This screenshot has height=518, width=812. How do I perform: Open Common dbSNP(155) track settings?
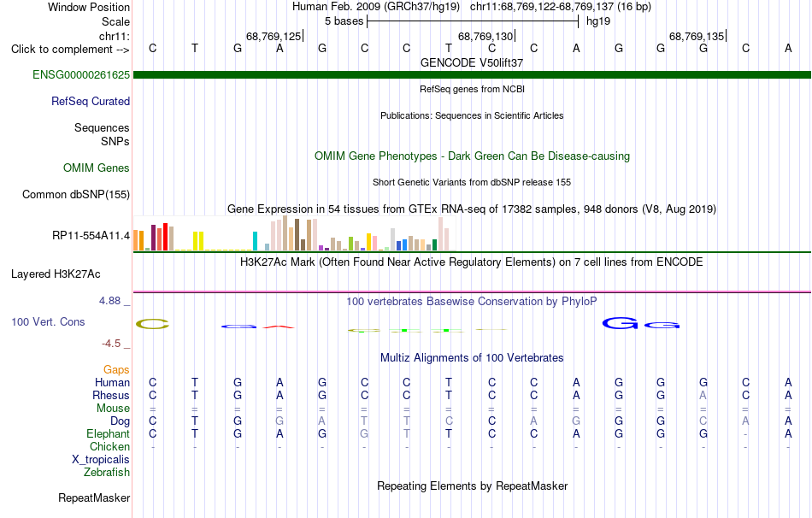[x=75, y=194]
